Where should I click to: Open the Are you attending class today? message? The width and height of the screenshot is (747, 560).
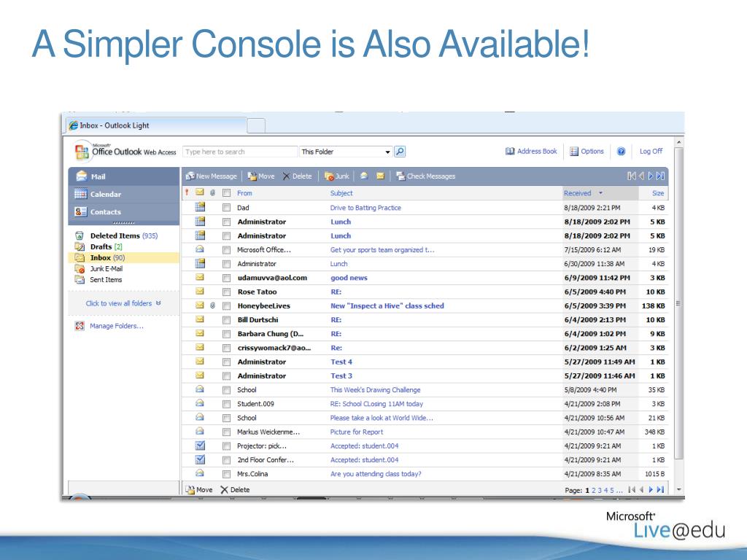click(376, 474)
